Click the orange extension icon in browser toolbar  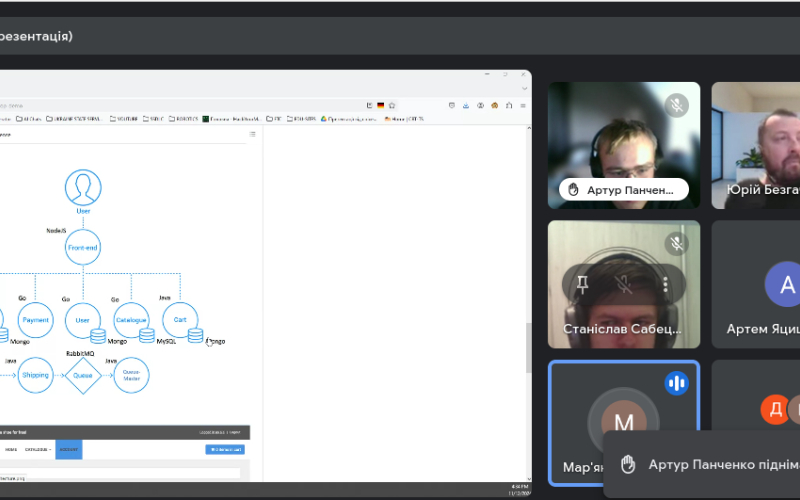(494, 106)
